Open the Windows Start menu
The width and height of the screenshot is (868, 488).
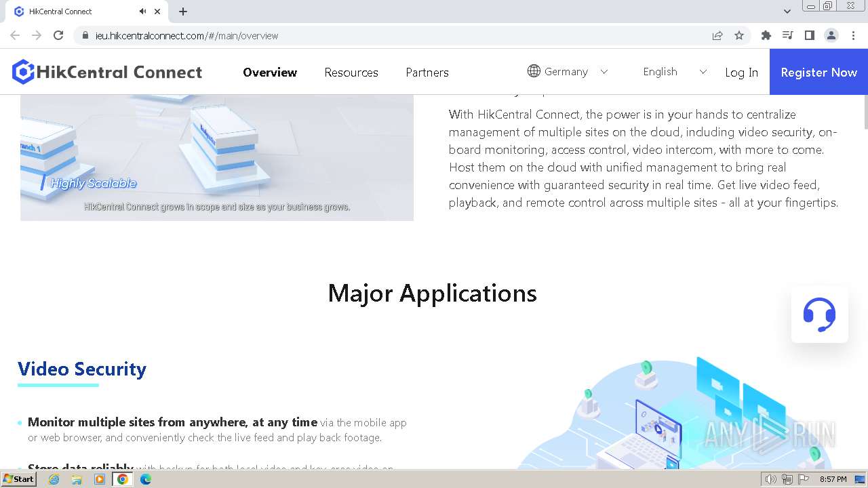[x=18, y=479]
